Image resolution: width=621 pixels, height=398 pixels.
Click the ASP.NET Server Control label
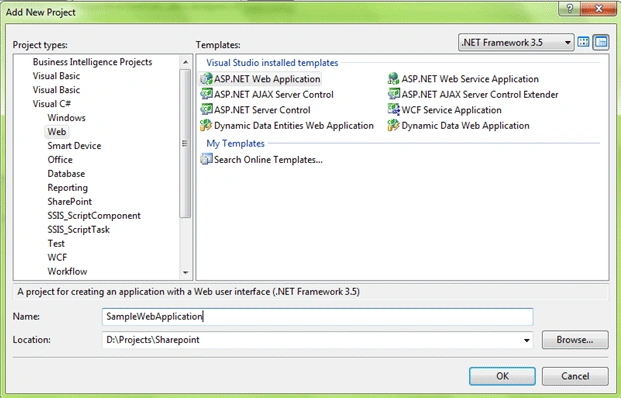(x=262, y=110)
